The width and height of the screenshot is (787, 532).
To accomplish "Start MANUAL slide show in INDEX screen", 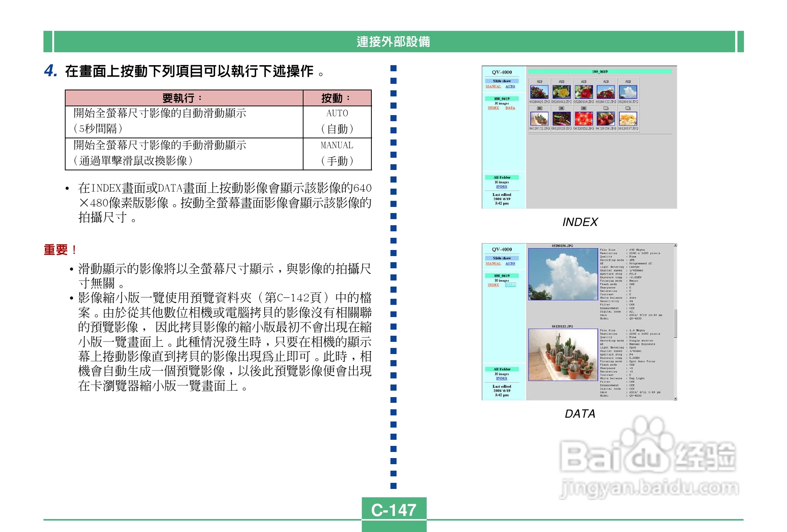I will click(x=493, y=87).
